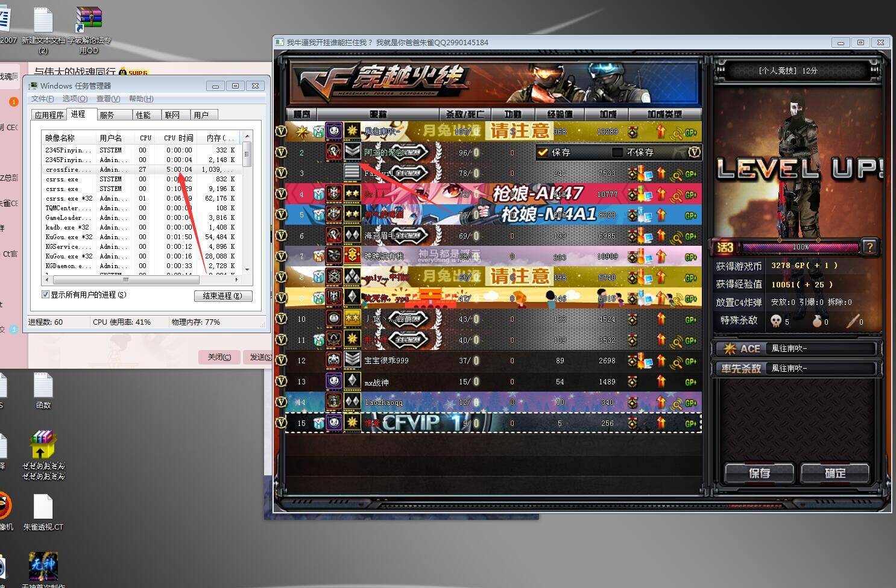Screen dimensions: 896x588
Task: Toggle the 保存 checkbox in the scoreboard
Action: coord(543,152)
